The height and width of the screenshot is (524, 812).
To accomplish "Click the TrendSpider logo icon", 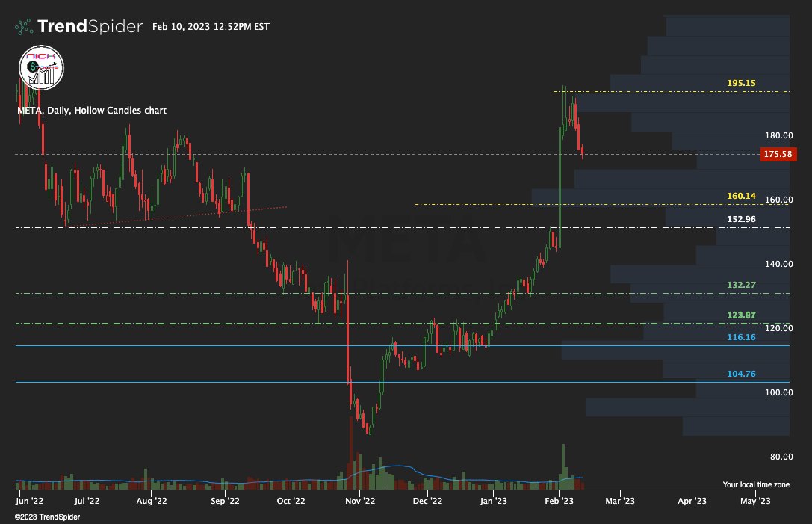I will click(x=24, y=26).
